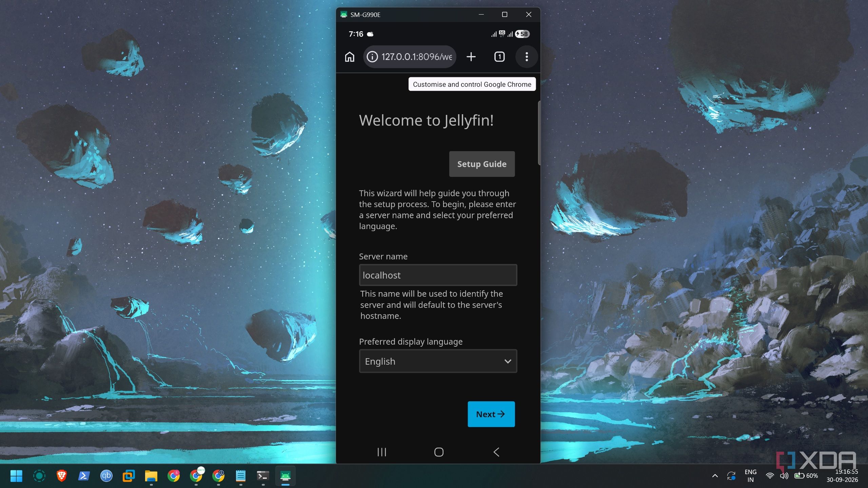View site information icon in address bar
868x488 pixels.
click(x=372, y=57)
